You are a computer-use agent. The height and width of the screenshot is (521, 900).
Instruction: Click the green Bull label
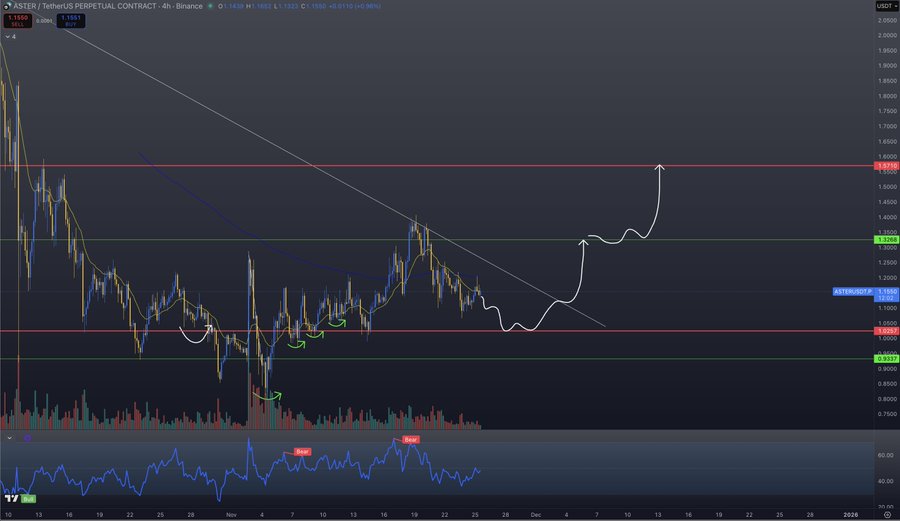tap(28, 499)
